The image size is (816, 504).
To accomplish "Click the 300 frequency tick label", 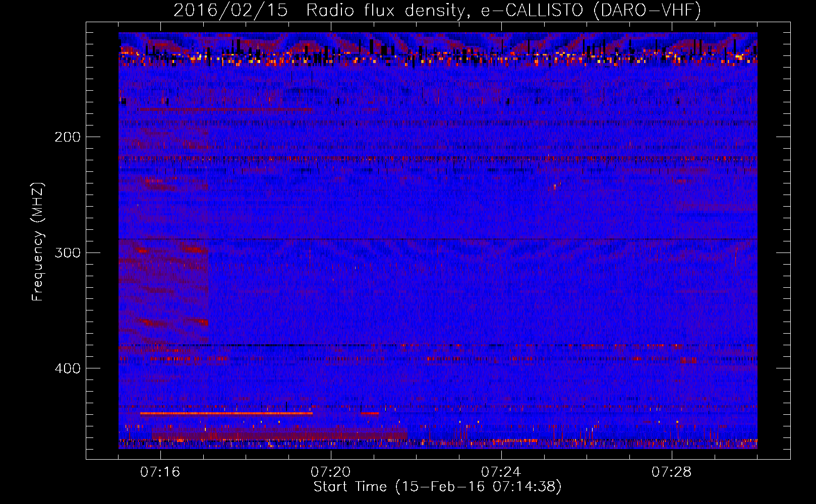I will [68, 253].
